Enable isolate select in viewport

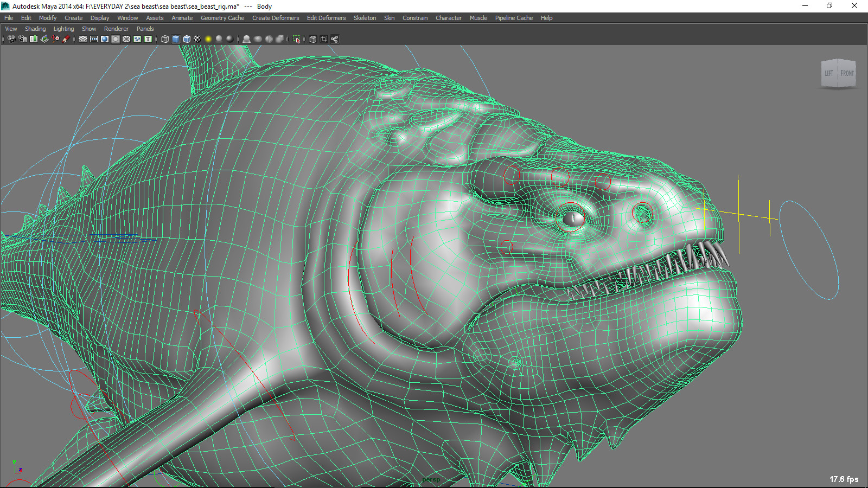point(297,39)
